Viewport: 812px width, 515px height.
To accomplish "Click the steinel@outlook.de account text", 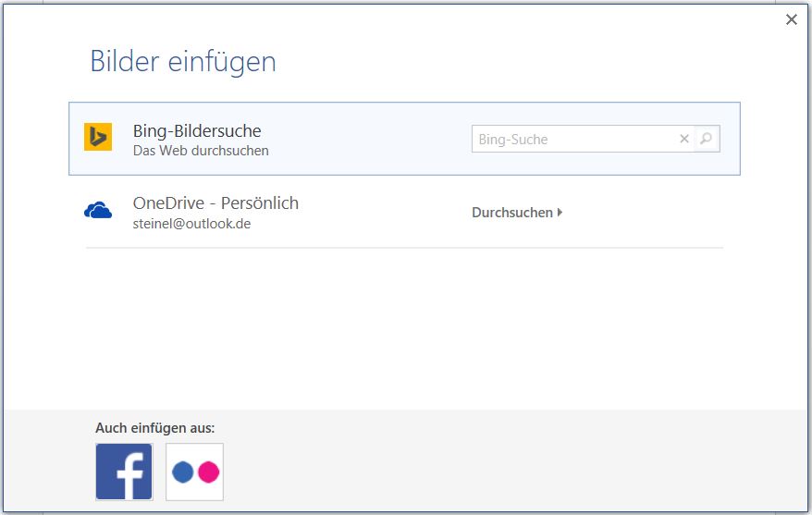I will [191, 224].
